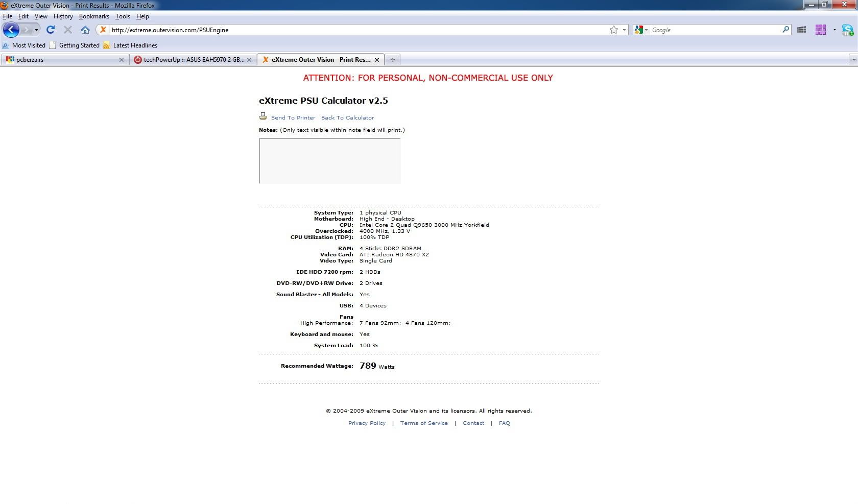The image size is (858, 504).
Task: Go to the Home page
Action: 85,30
